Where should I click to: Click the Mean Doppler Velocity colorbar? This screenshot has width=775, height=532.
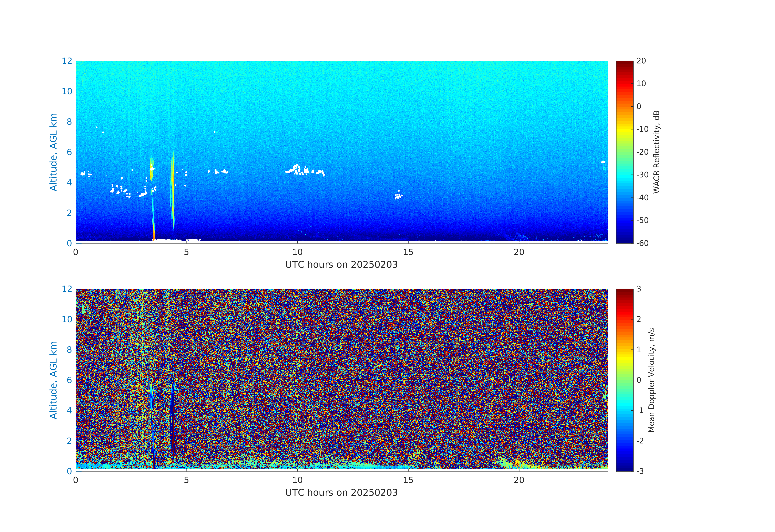click(624, 380)
